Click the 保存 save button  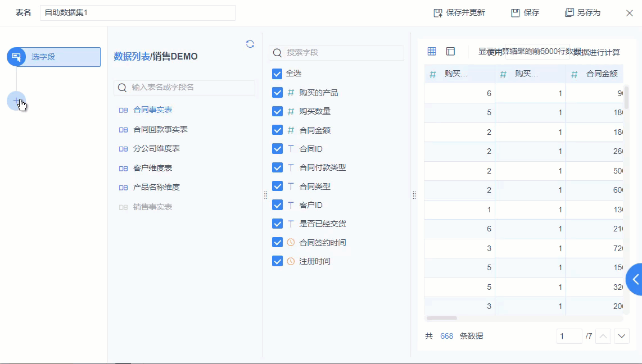525,13
